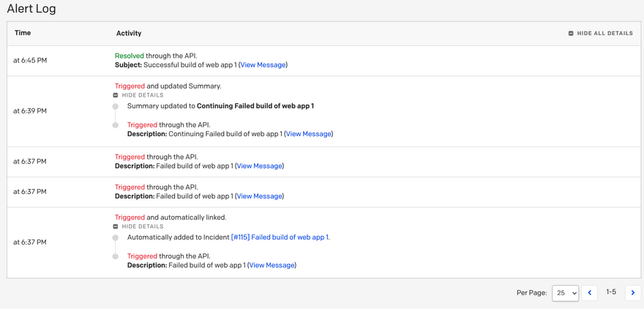Click timeline dot beside Summary updated line

click(x=116, y=106)
